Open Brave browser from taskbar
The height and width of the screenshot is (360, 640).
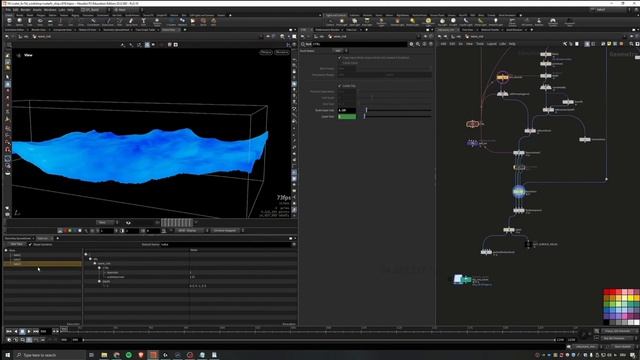[141, 355]
